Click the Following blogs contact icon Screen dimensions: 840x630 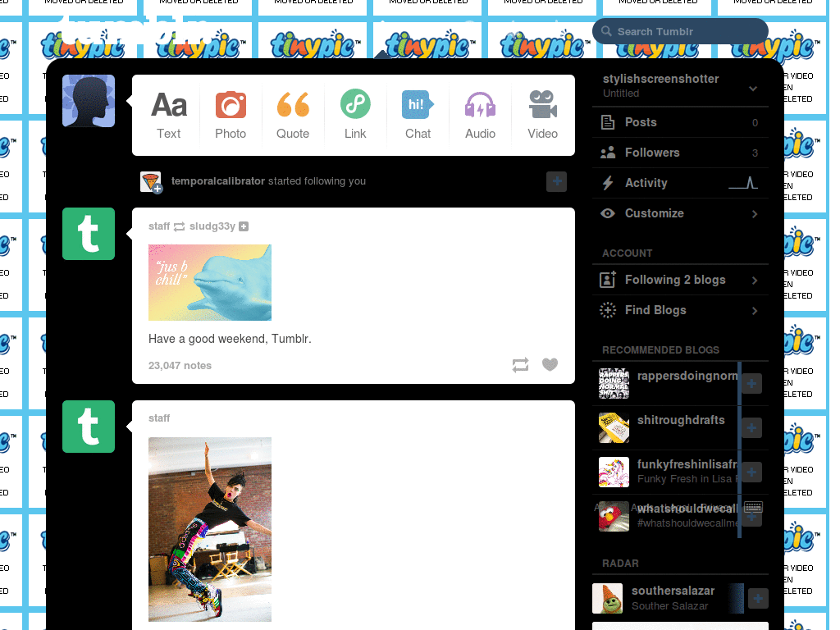pos(608,280)
